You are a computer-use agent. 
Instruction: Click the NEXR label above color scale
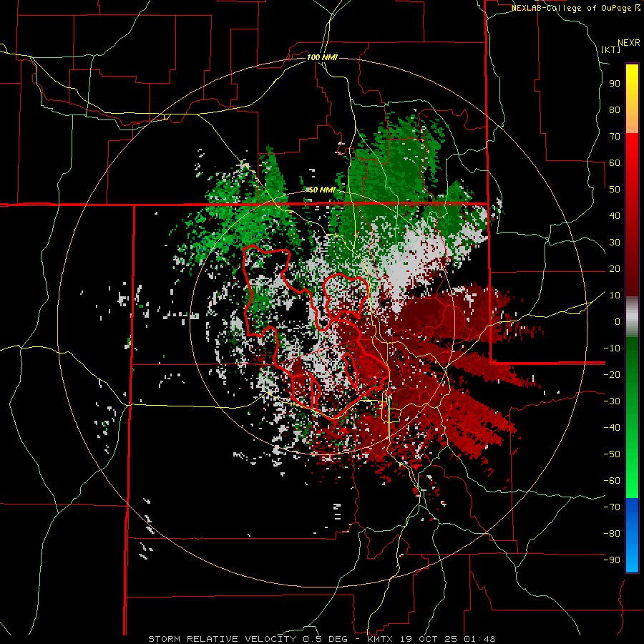click(629, 43)
